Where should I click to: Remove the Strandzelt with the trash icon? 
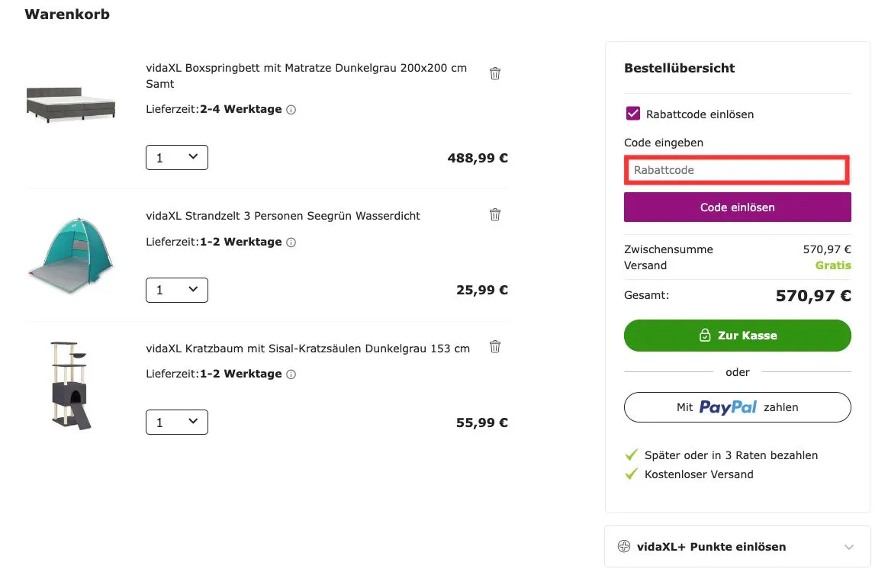[x=494, y=214]
